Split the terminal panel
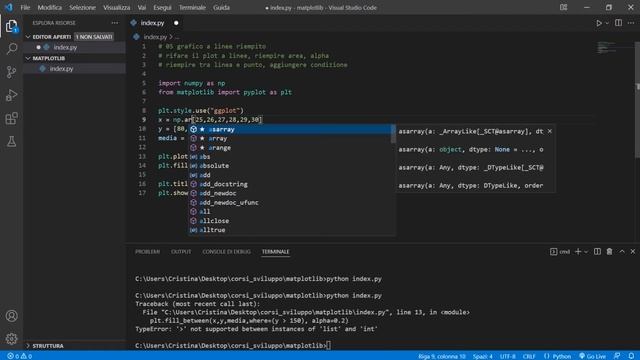Screen dimensions: 640x360 (597, 251)
